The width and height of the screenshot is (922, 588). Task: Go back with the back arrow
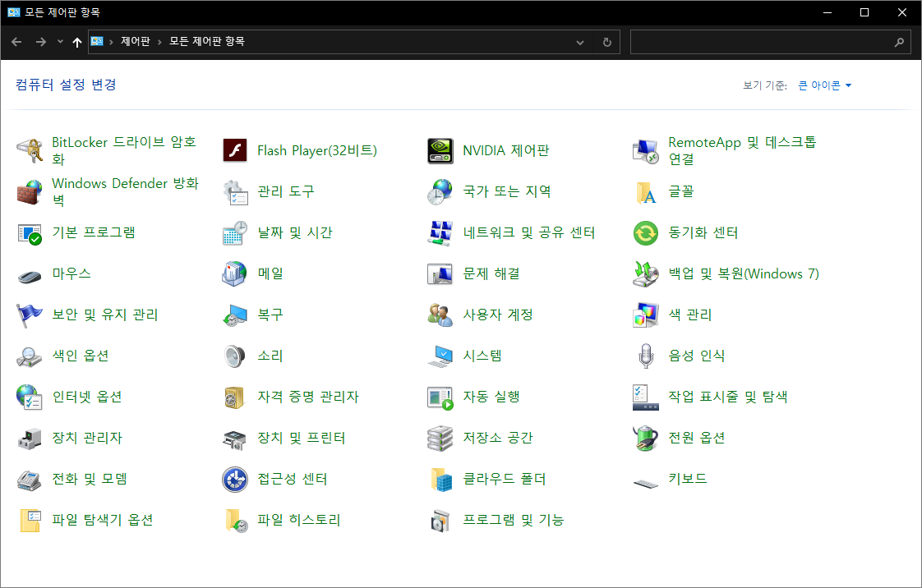coord(16,42)
